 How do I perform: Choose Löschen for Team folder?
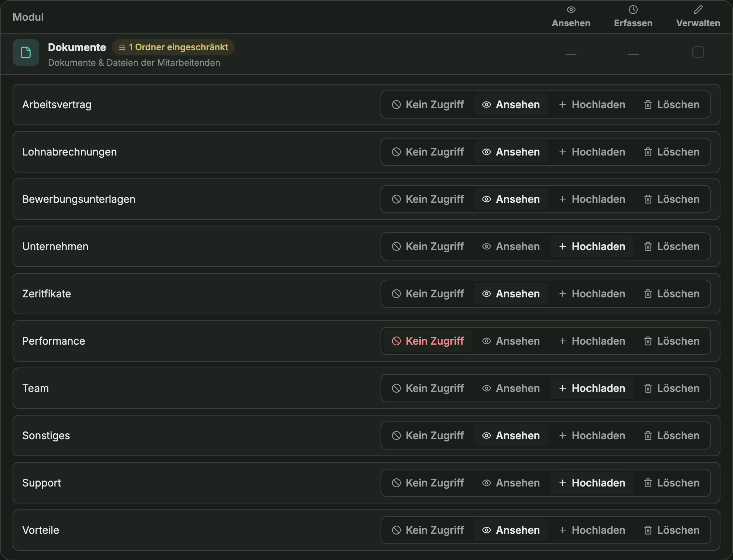671,388
